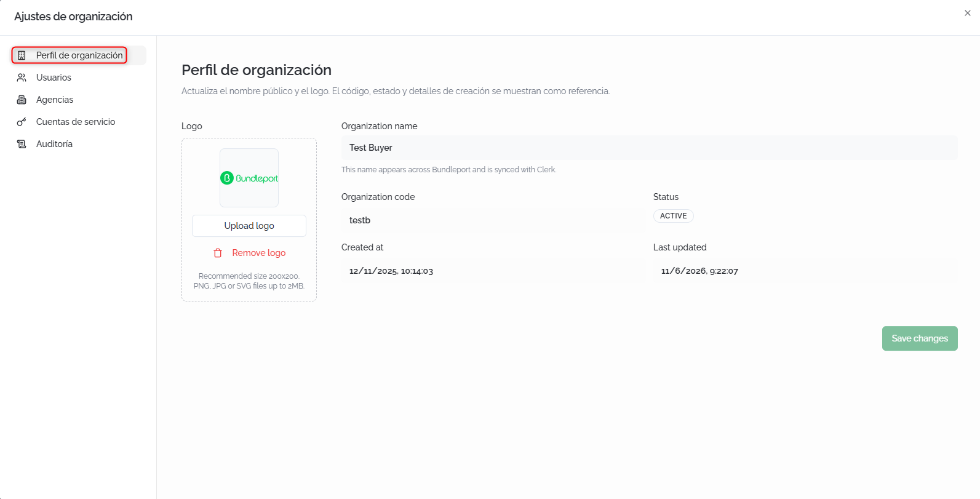
Task: Click the Organization code field testb
Action: coord(493,220)
